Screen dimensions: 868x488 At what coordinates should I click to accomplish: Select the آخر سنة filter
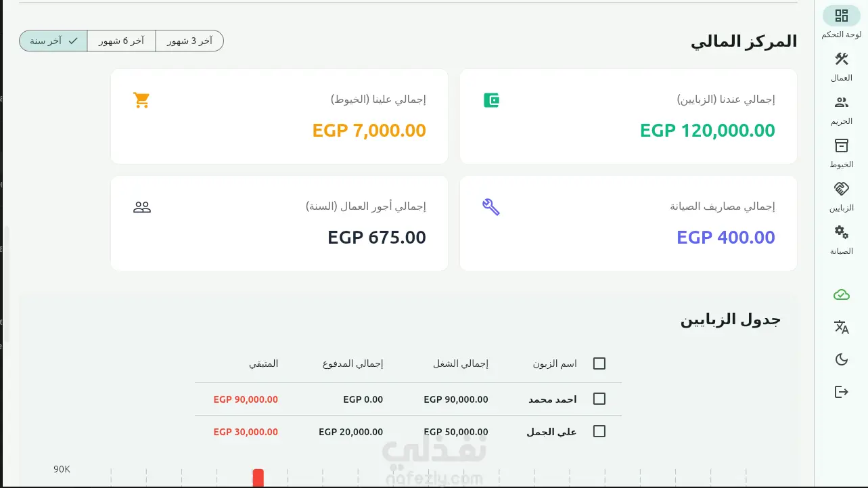click(53, 41)
